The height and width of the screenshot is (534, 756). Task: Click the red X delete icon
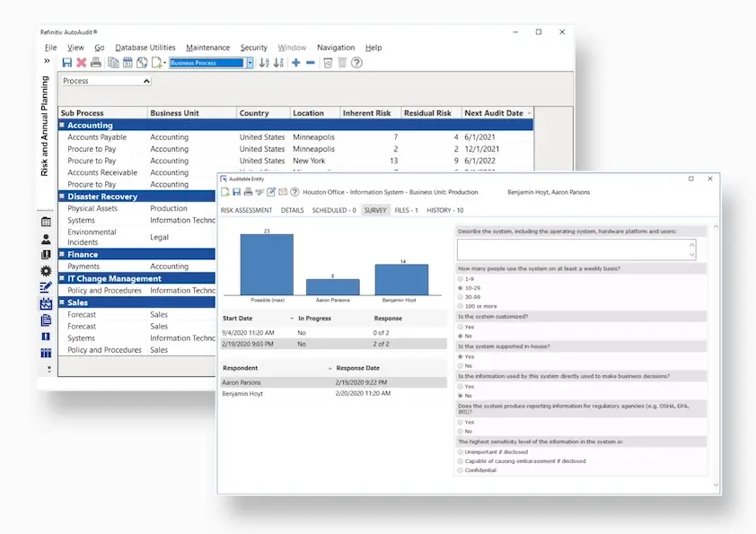82,63
